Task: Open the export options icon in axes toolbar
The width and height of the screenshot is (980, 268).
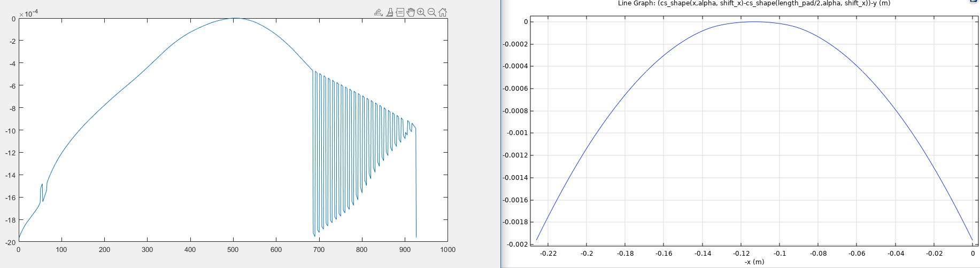Action: 379,12
